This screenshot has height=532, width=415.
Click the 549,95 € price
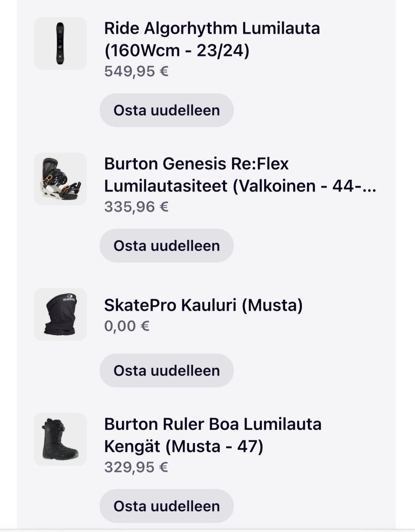click(136, 71)
